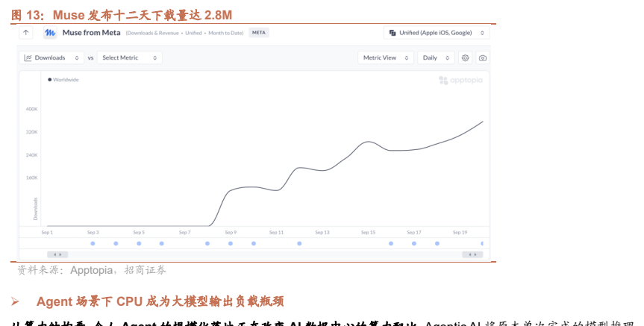Click the META badge
The height and width of the screenshot is (326, 644).
click(259, 33)
